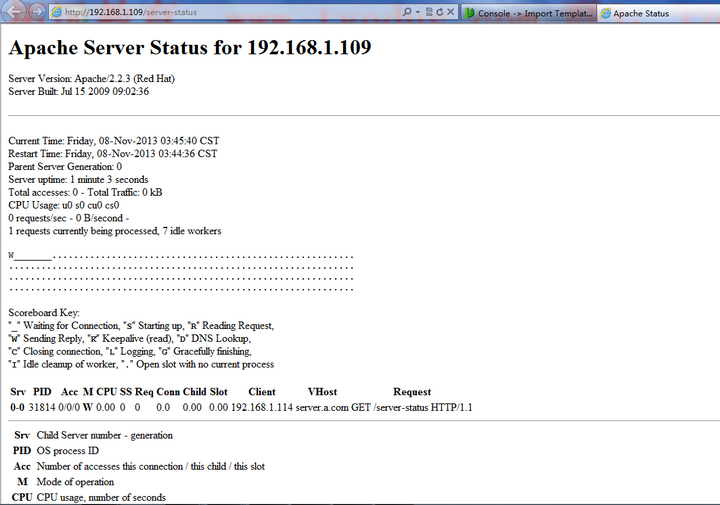Click Child Server number - generation description
Image resolution: width=720 pixels, height=505 pixels.
point(105,435)
